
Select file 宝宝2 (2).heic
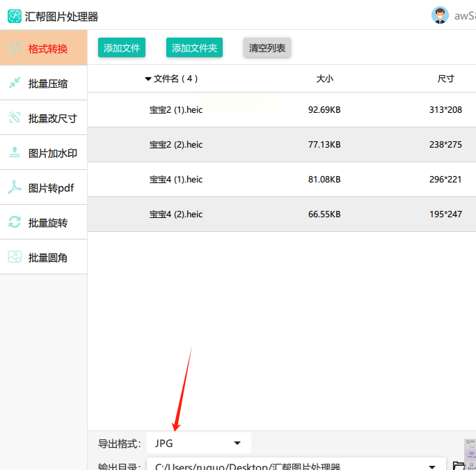[176, 145]
